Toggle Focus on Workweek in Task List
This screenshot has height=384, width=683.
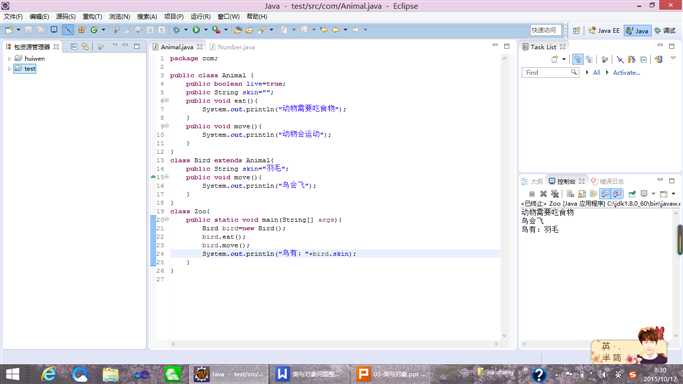tap(605, 59)
